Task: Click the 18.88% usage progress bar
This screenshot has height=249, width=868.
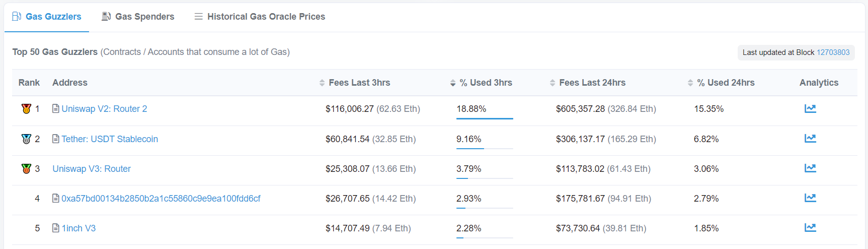Action: coord(485,118)
